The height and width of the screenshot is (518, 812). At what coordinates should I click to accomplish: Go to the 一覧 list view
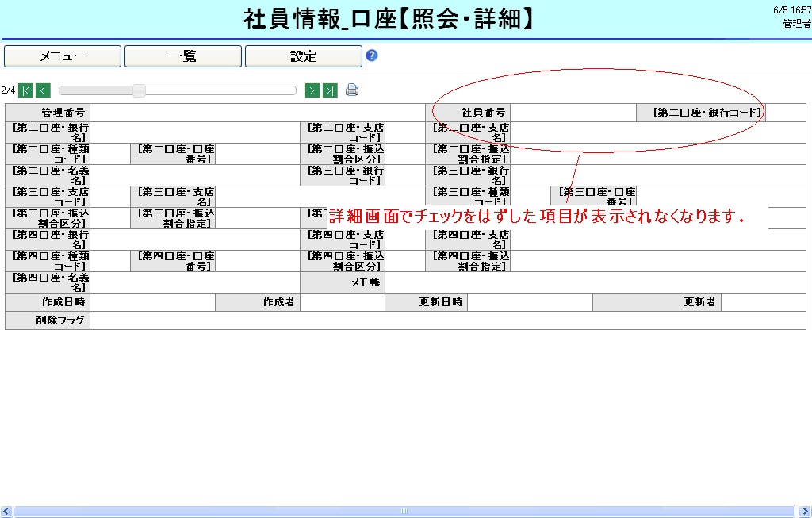click(x=183, y=56)
